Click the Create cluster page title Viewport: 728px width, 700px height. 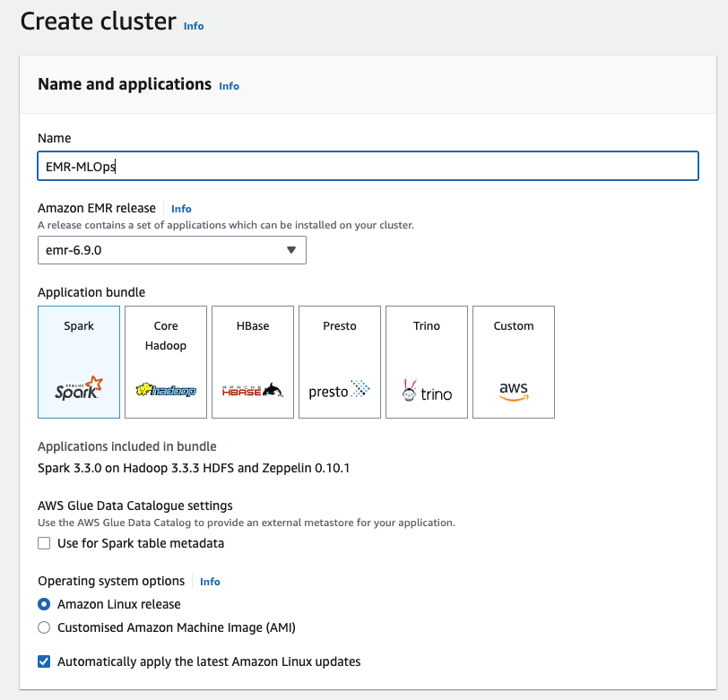point(99,22)
